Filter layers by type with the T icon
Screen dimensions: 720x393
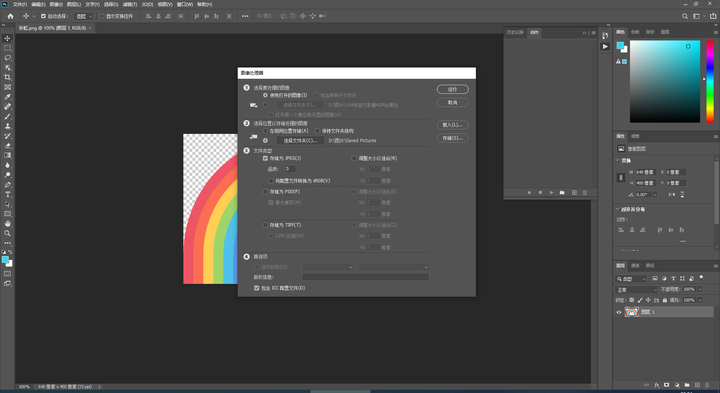pos(673,279)
